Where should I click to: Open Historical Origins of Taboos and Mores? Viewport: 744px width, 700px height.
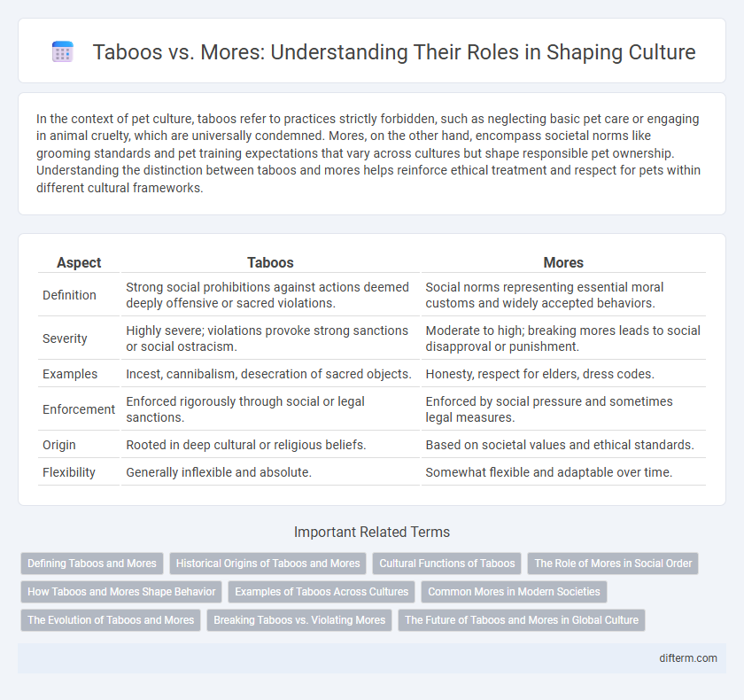point(267,564)
